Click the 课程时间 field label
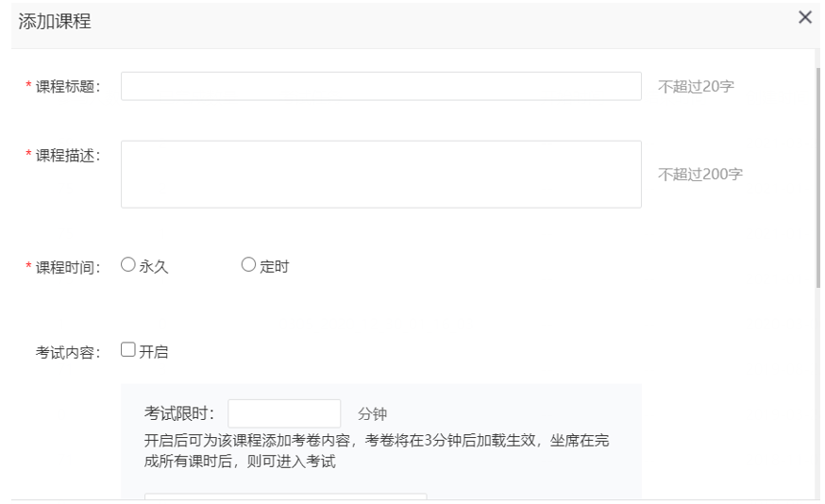Image resolution: width=825 pixels, height=504 pixels. (x=68, y=267)
